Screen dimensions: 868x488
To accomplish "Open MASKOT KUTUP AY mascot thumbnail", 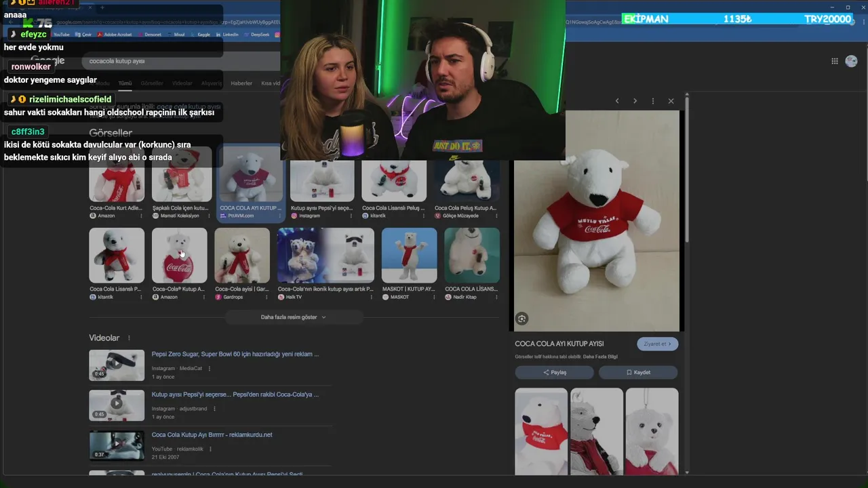I will [x=409, y=255].
